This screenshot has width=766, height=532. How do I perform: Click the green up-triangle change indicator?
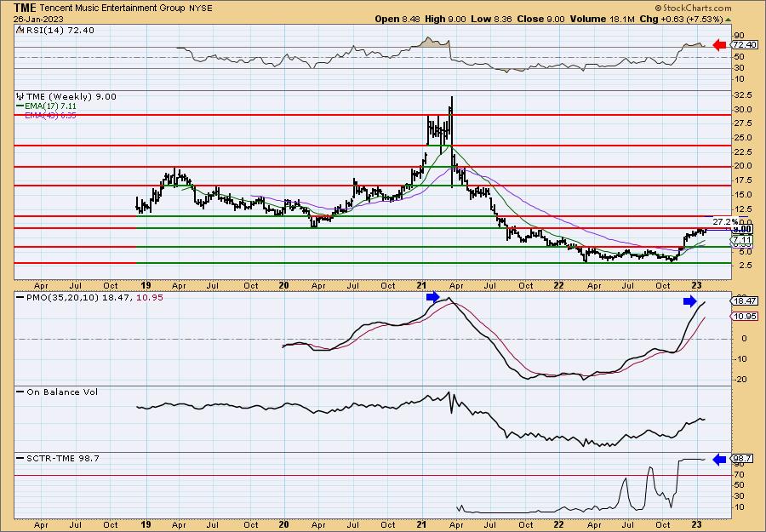tap(728, 20)
